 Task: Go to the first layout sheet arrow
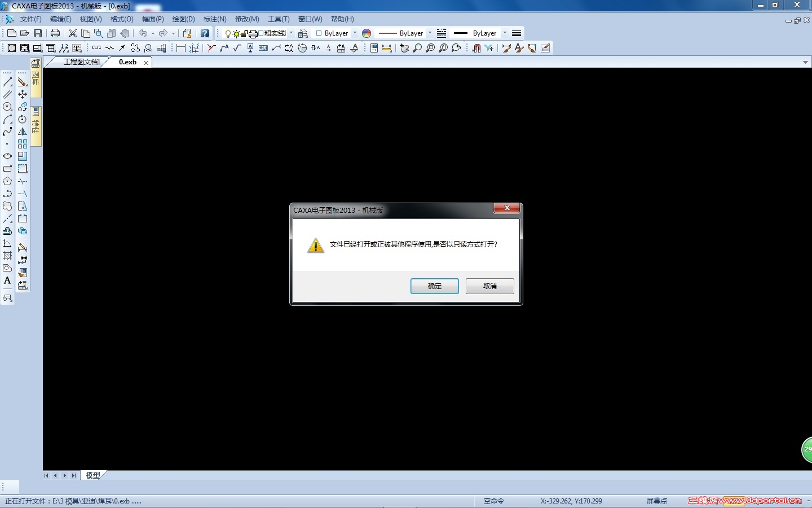click(46, 475)
